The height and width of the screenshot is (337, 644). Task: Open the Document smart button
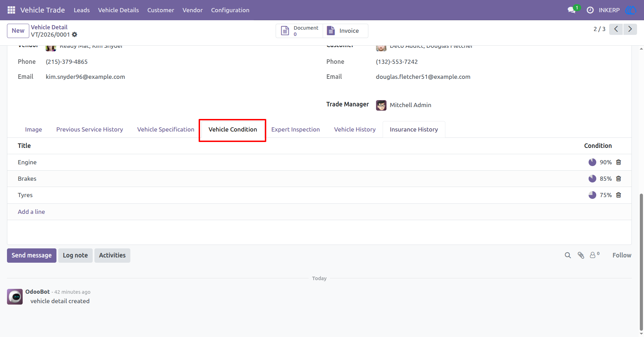299,31
